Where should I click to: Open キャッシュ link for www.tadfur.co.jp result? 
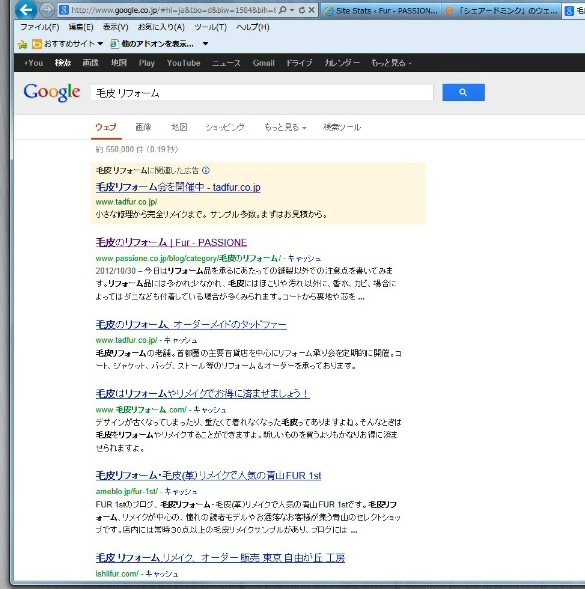(x=180, y=340)
